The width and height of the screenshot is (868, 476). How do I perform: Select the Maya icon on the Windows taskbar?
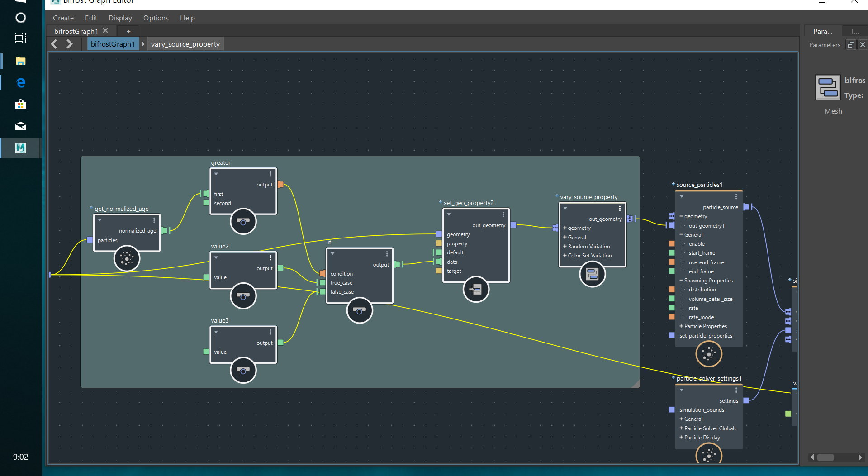coord(20,148)
